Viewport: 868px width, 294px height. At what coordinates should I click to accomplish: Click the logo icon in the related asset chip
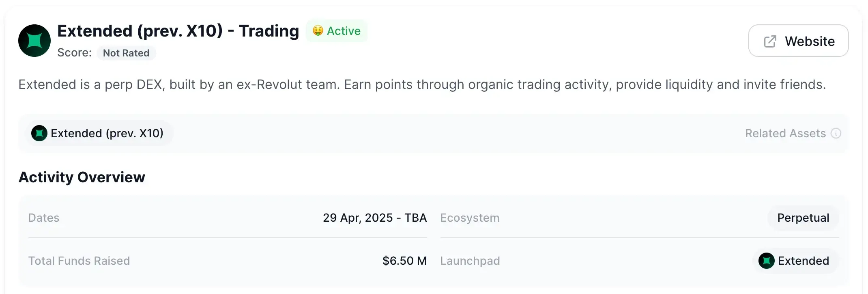coord(39,133)
